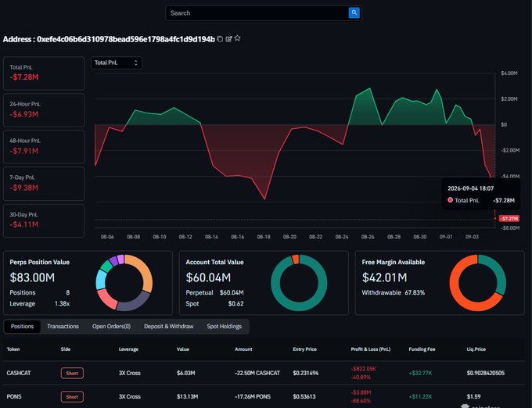Open the Transactions tab

click(63, 327)
